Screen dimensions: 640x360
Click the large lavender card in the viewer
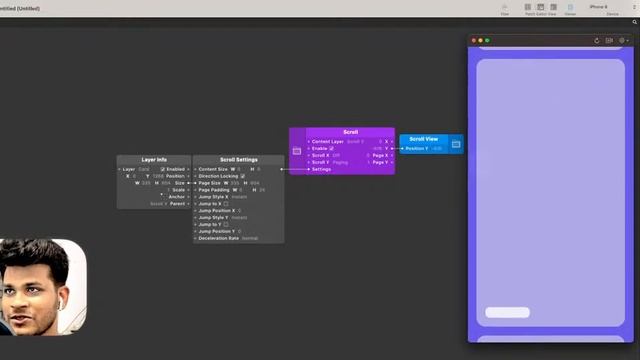click(x=551, y=192)
